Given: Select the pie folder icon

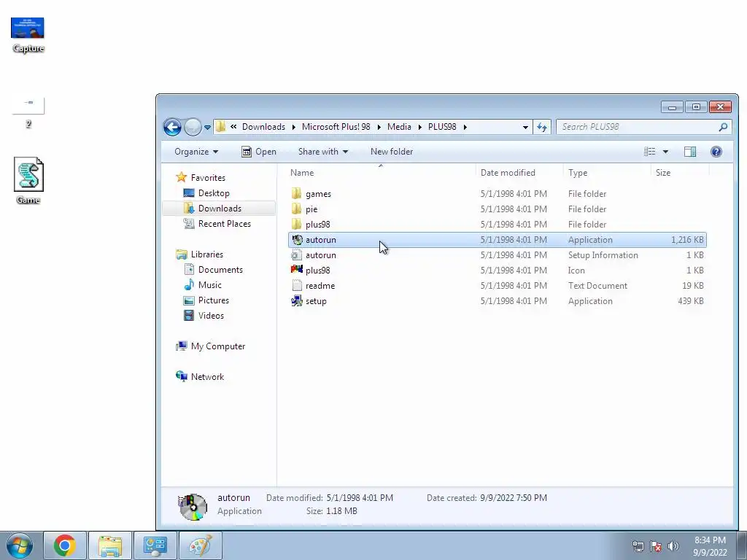Looking at the screenshot, I should tap(296, 209).
